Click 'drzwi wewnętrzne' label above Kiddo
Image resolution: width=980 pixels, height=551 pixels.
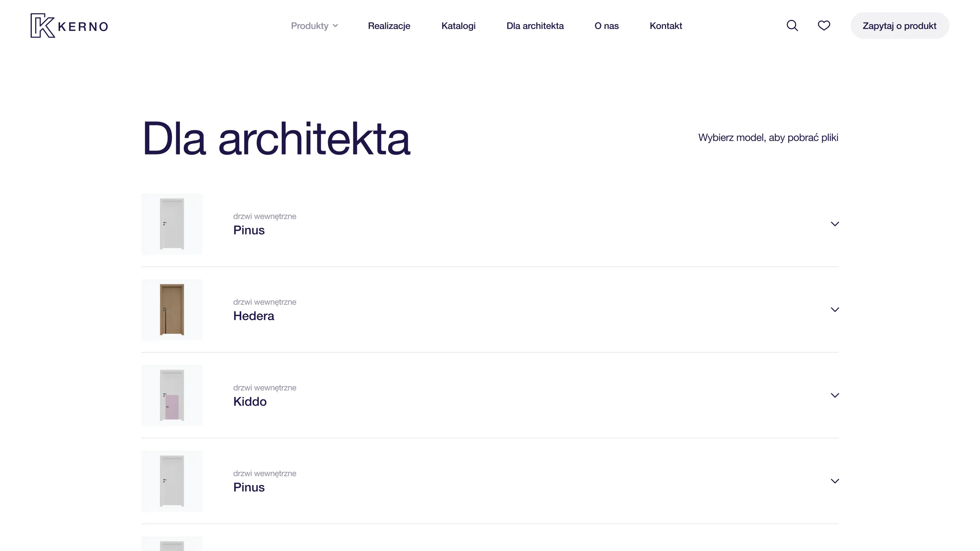[x=265, y=388]
